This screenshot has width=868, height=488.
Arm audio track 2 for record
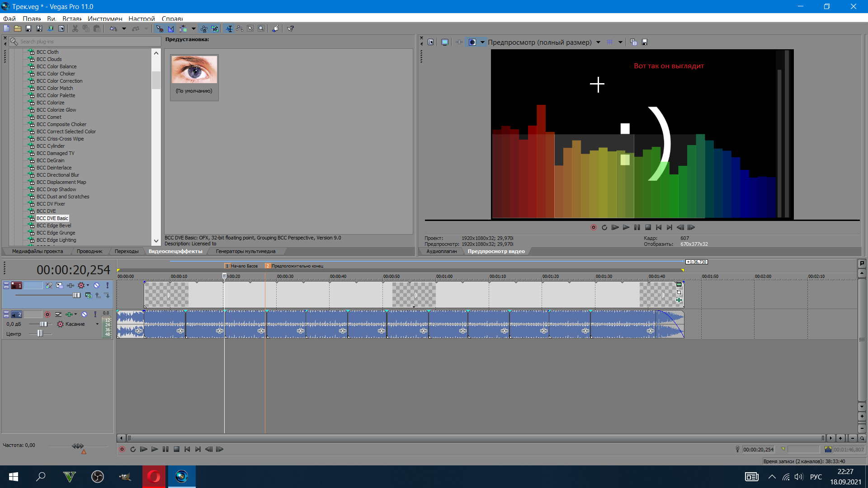click(x=47, y=314)
